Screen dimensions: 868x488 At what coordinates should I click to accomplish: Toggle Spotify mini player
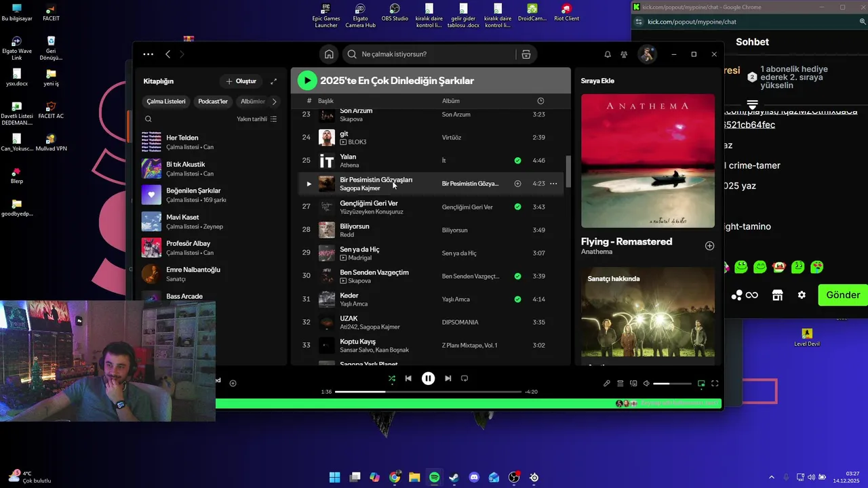coord(701,384)
